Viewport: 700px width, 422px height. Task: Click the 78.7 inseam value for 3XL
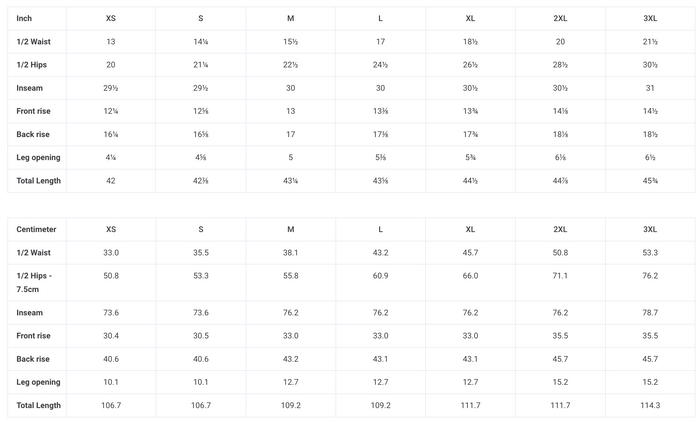click(x=650, y=313)
